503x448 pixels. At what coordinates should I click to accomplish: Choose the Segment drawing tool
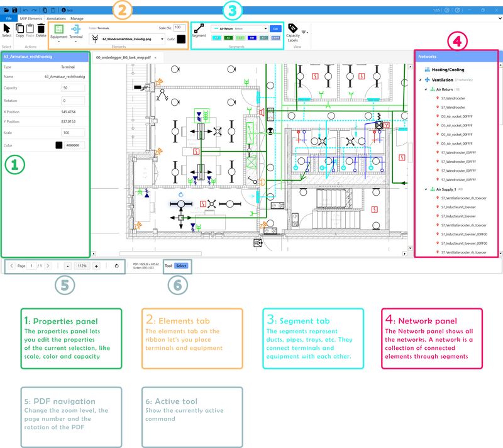pos(199,30)
